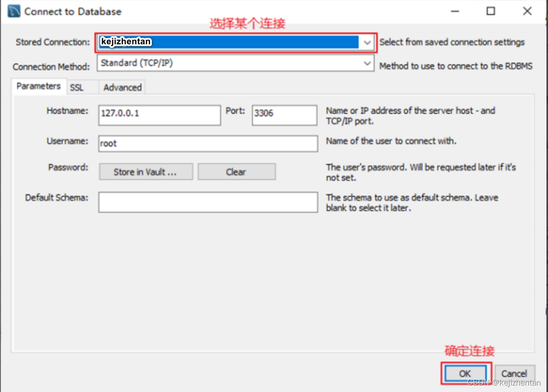
Task: Switch to the Parameters tab
Action: tap(38, 86)
